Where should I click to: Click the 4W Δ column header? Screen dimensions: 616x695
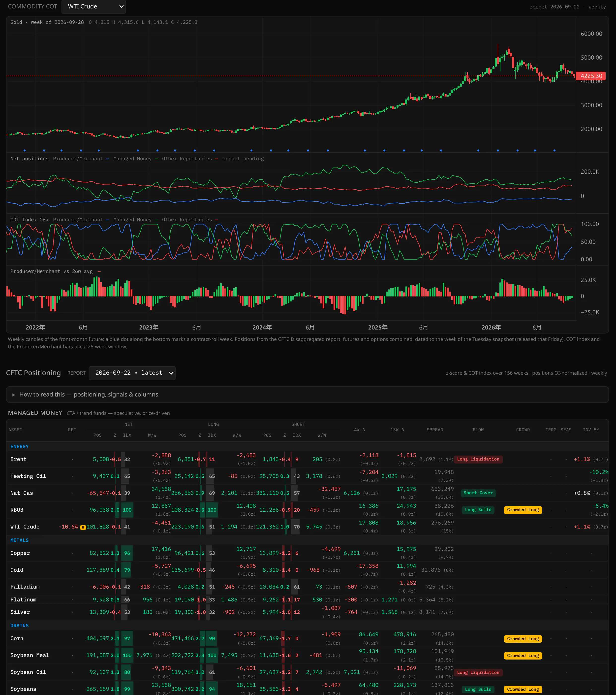pos(360,430)
